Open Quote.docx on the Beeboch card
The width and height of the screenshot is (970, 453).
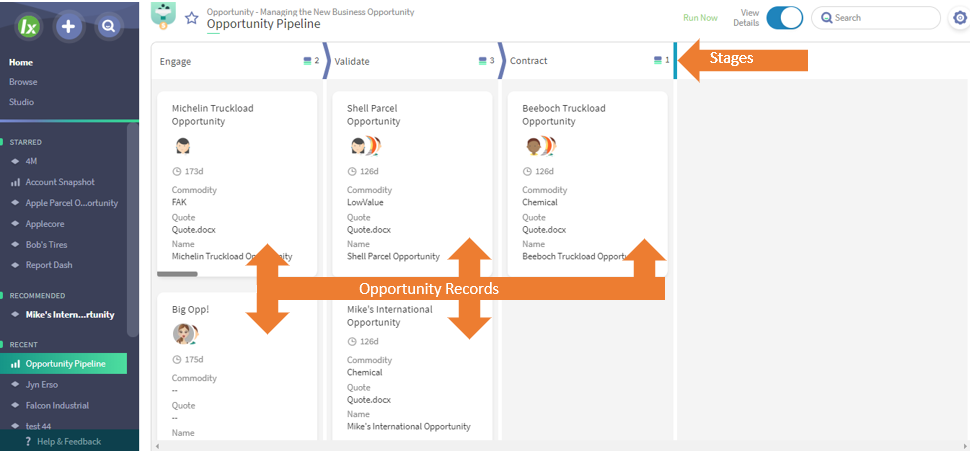[544, 230]
